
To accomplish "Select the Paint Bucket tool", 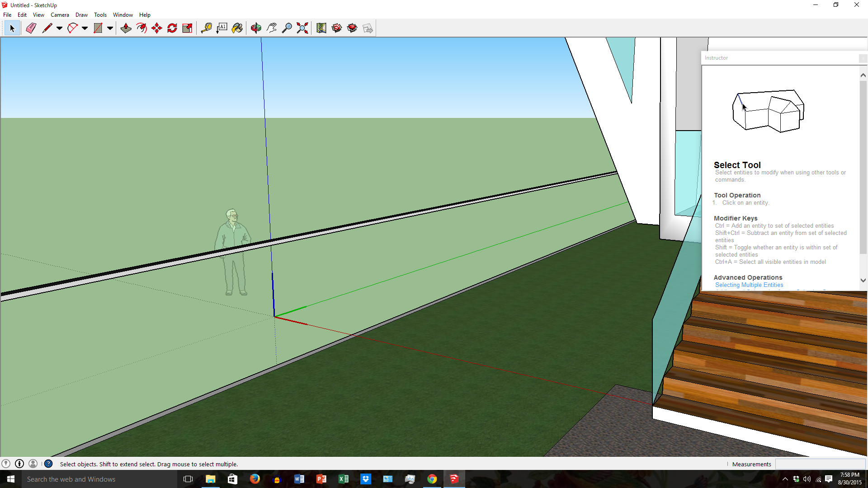I will click(237, 28).
